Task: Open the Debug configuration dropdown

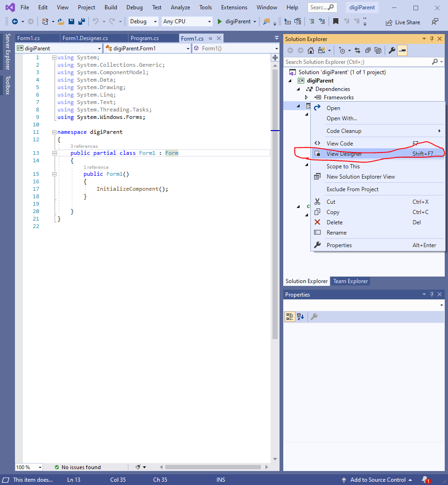Action: [143, 21]
